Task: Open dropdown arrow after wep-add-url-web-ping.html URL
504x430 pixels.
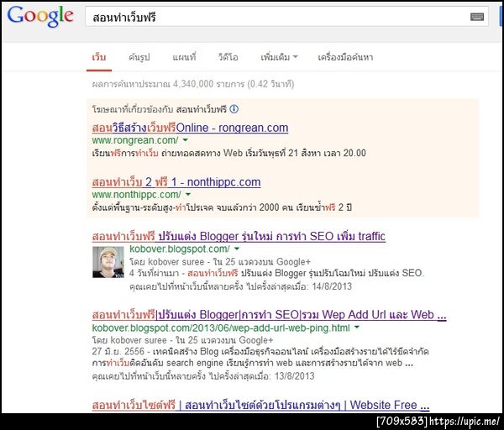Action: tap(357, 328)
